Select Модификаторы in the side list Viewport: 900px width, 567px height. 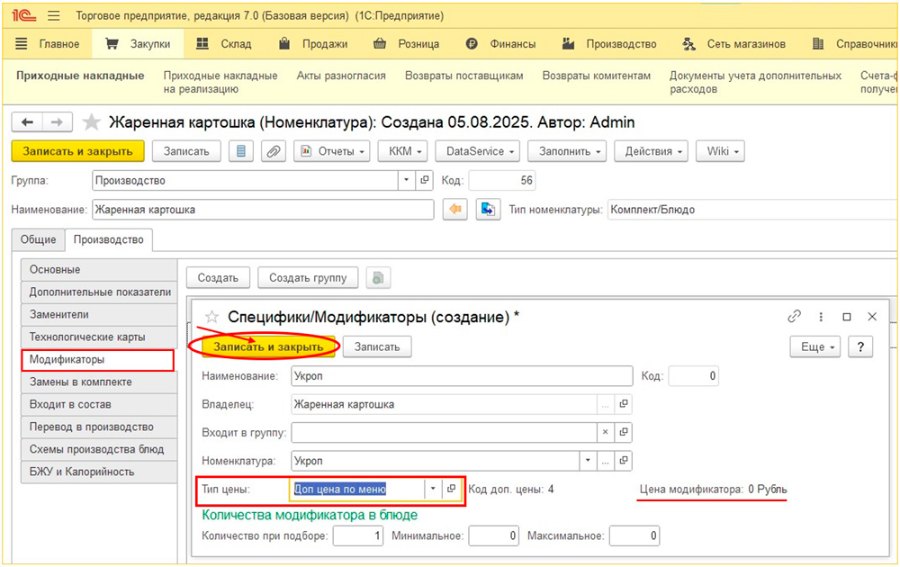coord(98,360)
